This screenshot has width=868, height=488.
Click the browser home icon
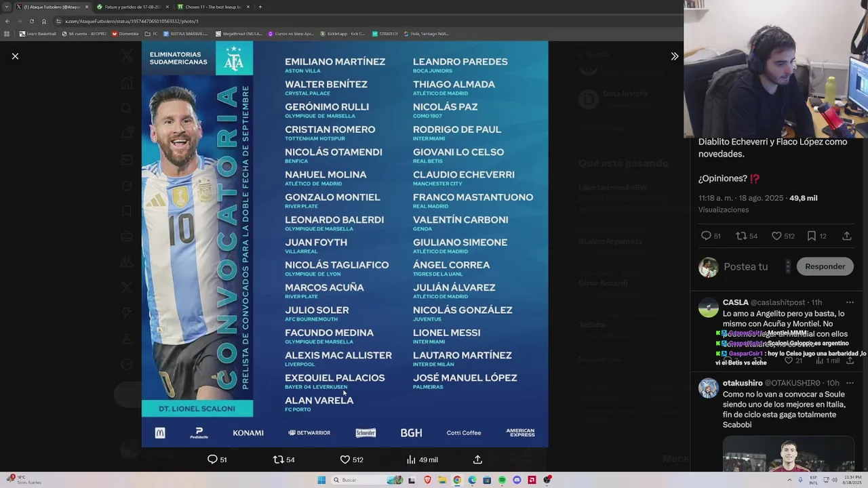[43, 21]
